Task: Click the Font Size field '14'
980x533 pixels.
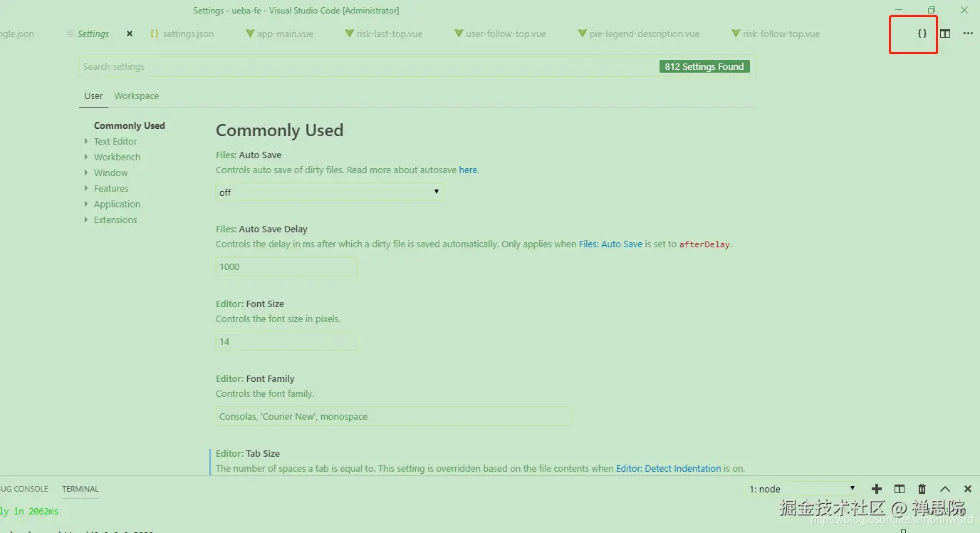Action: pyautogui.click(x=286, y=341)
